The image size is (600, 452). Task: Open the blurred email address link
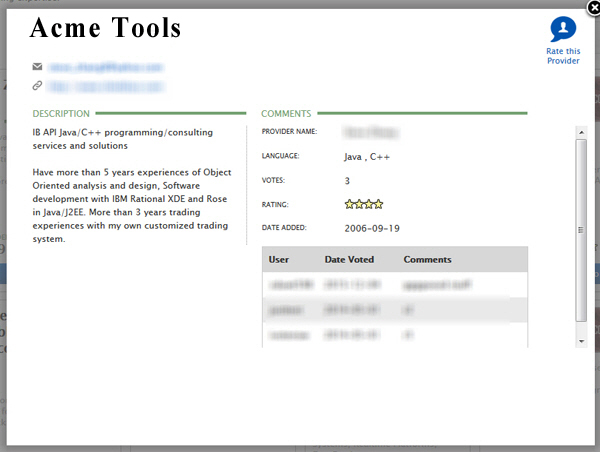(x=106, y=67)
